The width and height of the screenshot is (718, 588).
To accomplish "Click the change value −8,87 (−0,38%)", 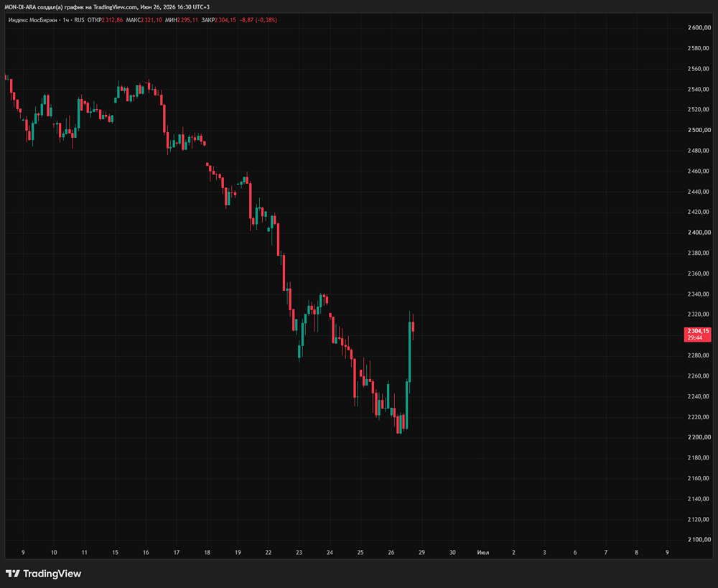I will point(258,20).
